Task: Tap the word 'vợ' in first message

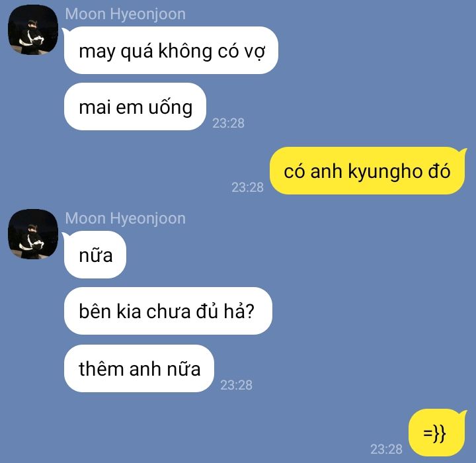Action: [x=255, y=52]
